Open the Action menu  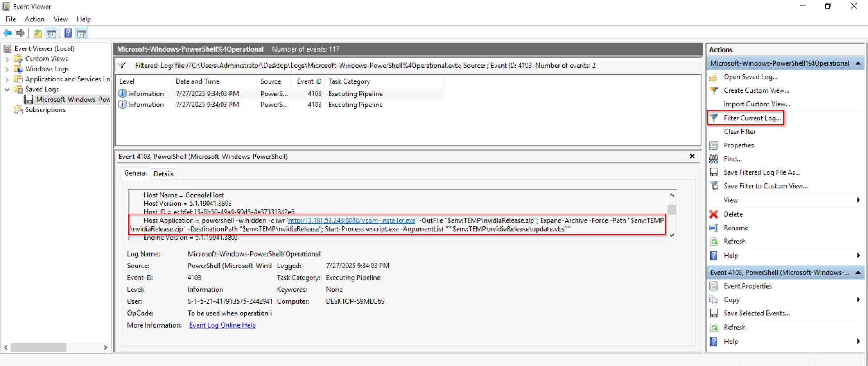[x=35, y=19]
